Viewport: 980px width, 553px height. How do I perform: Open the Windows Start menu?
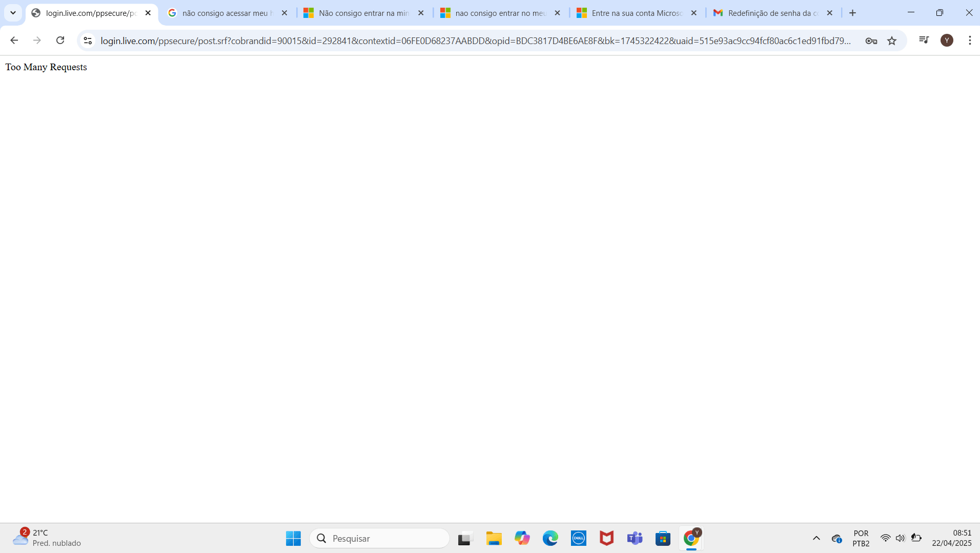pyautogui.click(x=293, y=538)
